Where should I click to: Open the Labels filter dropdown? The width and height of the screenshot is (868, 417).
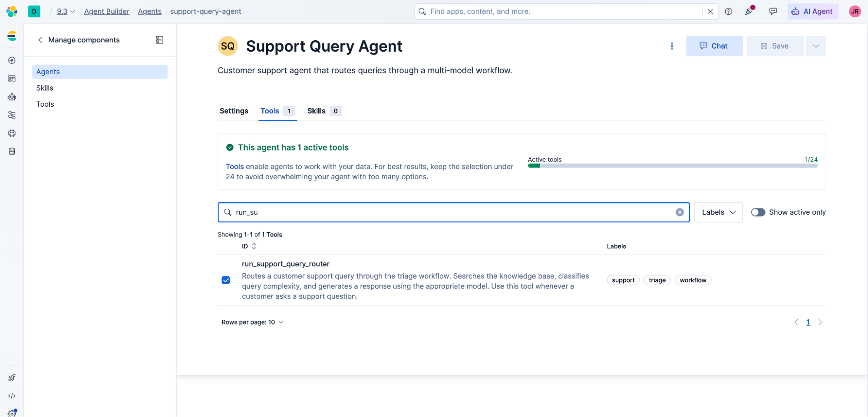click(x=718, y=212)
